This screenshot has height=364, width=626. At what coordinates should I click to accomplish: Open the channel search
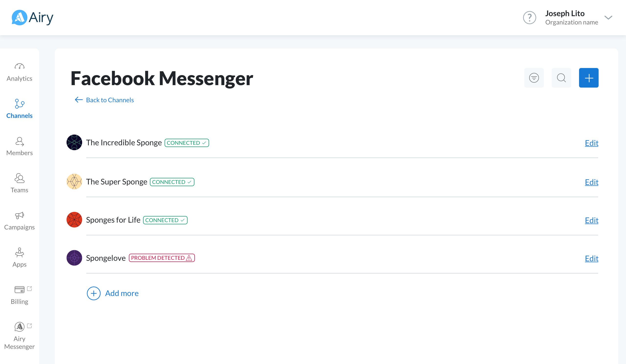[x=561, y=78]
